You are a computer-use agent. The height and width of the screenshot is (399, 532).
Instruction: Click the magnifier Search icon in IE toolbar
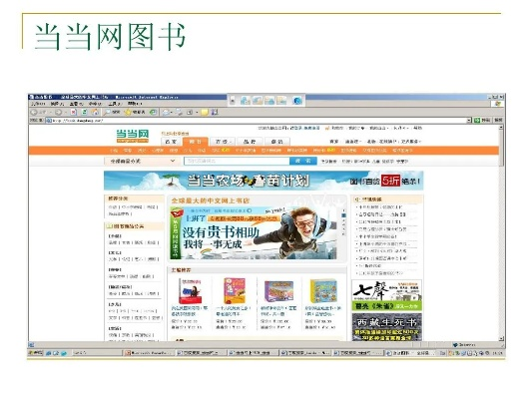(x=107, y=112)
